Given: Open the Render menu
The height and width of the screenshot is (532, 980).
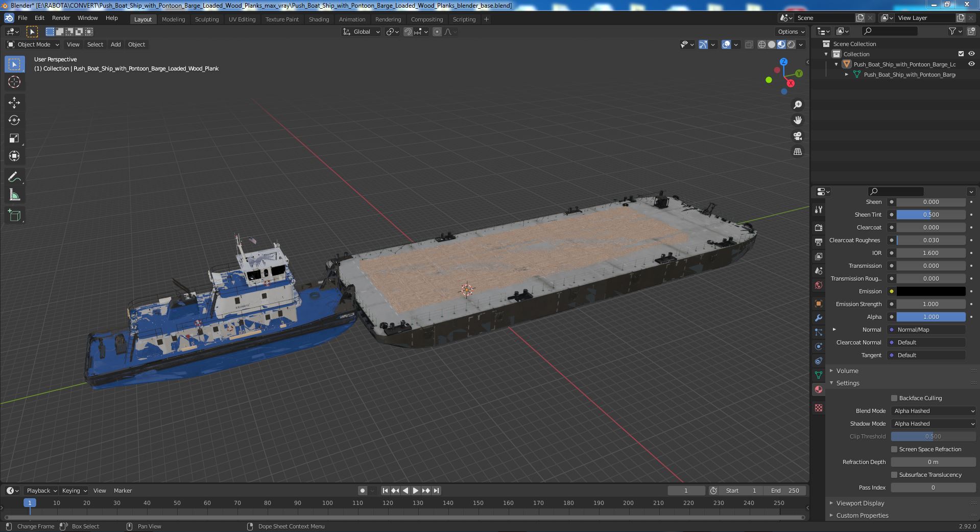Looking at the screenshot, I should [61, 18].
